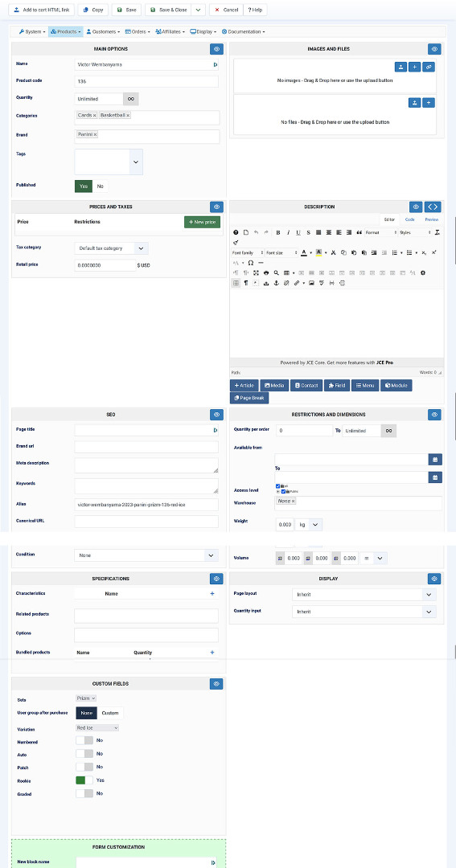Click the Page Break button below editor
Screen dimensions: 456x868
249,398
